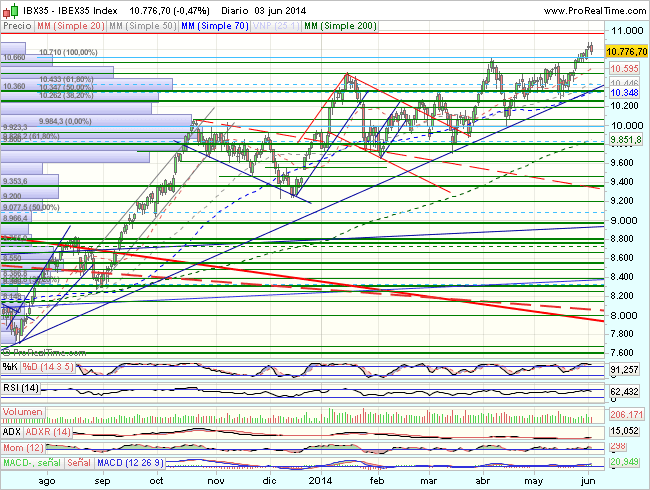Click the ADXR (14) indicator label
Image resolution: width=650 pixels, height=490 pixels.
(x=49, y=430)
